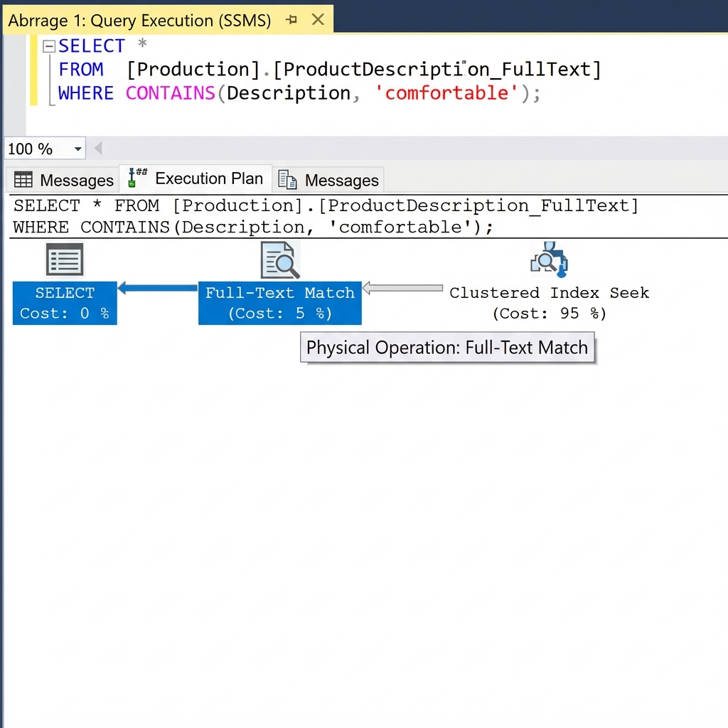Open the editor zoom percentage dropdown
The image size is (728, 728).
[x=77, y=149]
